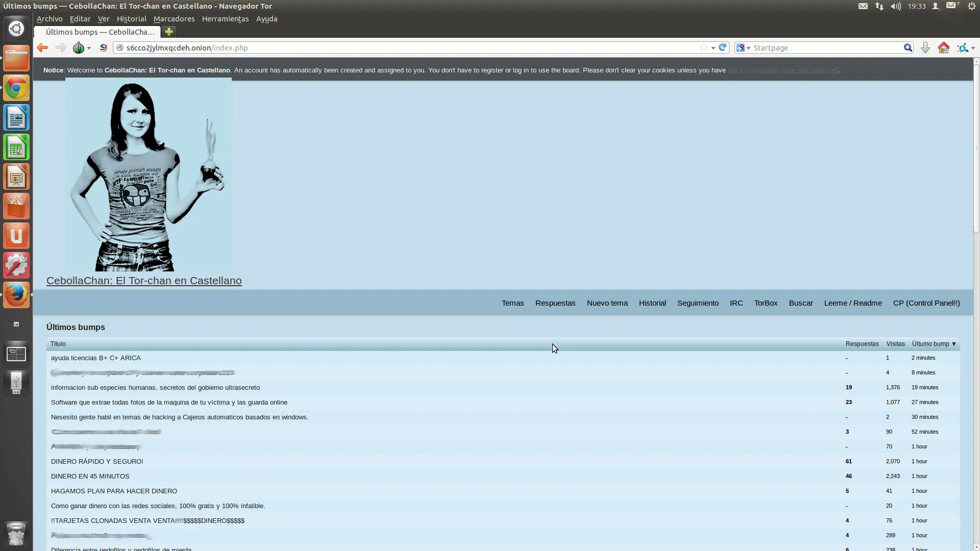Viewport: 980px width, 551px height.
Task: Open thread ayuda licencias B+ C+ ARICA
Action: [96, 358]
